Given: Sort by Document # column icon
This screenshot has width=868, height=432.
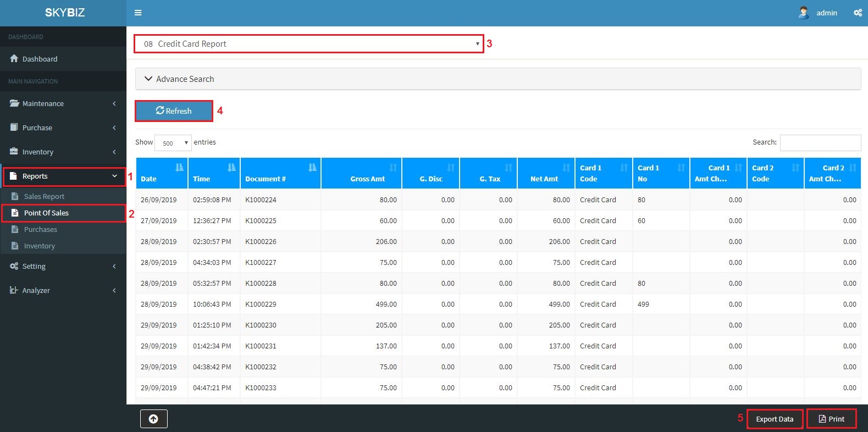Looking at the screenshot, I should point(312,168).
